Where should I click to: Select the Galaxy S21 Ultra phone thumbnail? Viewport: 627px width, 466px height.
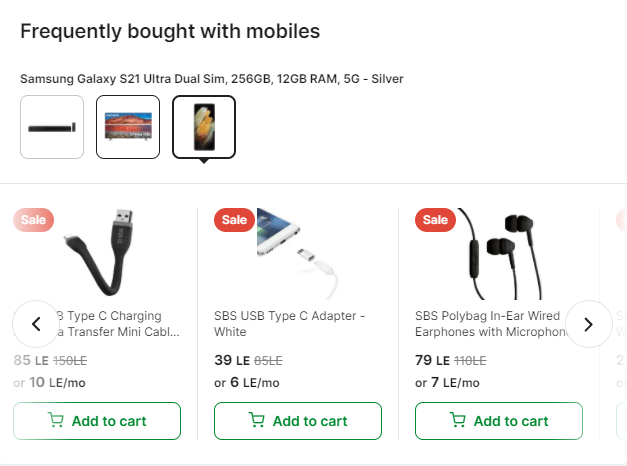[x=204, y=127]
